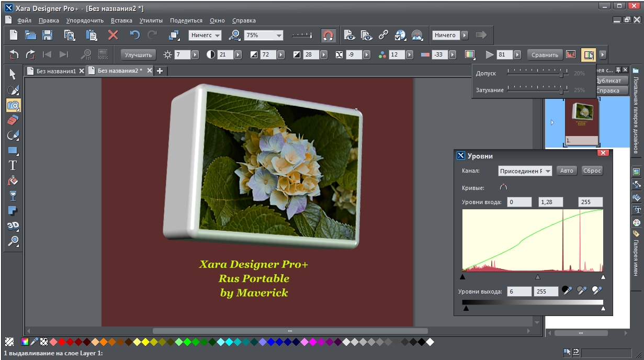Toggle the histogram levels button beside Сравнить
The width and height of the screenshot is (644, 360).
(x=571, y=54)
